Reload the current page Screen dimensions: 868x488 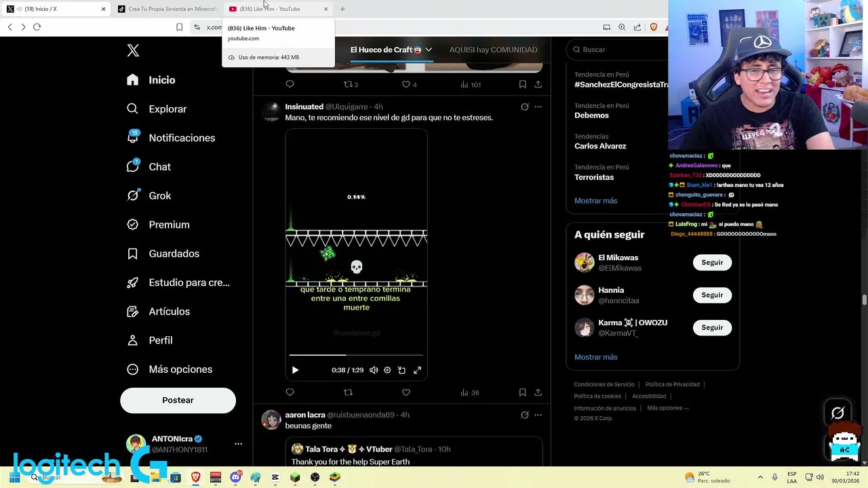37,27
